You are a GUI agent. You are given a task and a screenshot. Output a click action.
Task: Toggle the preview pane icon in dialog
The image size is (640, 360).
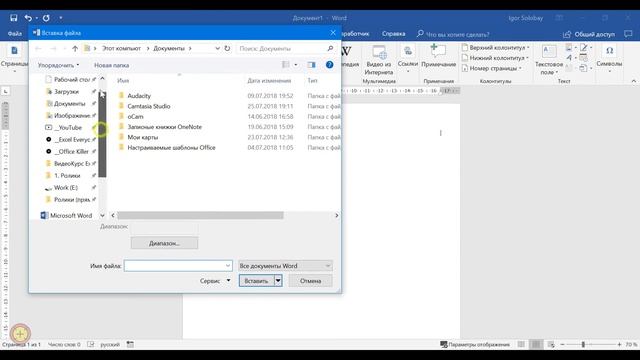click(x=311, y=65)
